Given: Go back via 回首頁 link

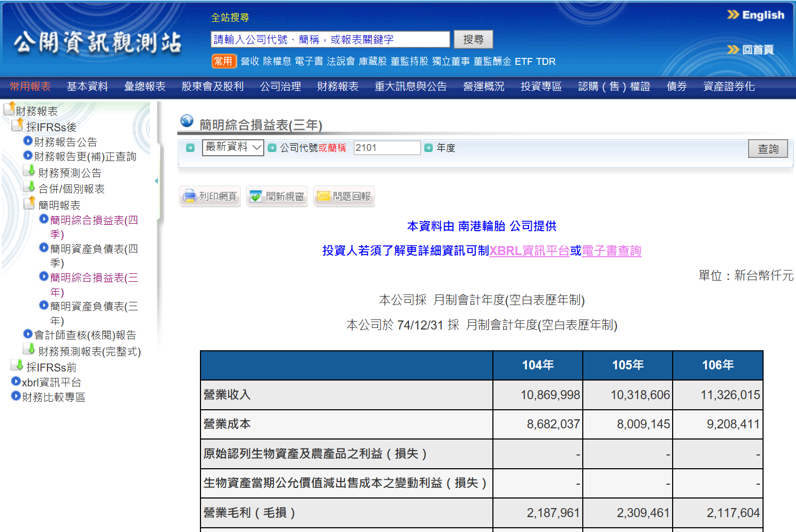Looking at the screenshot, I should [x=750, y=49].
